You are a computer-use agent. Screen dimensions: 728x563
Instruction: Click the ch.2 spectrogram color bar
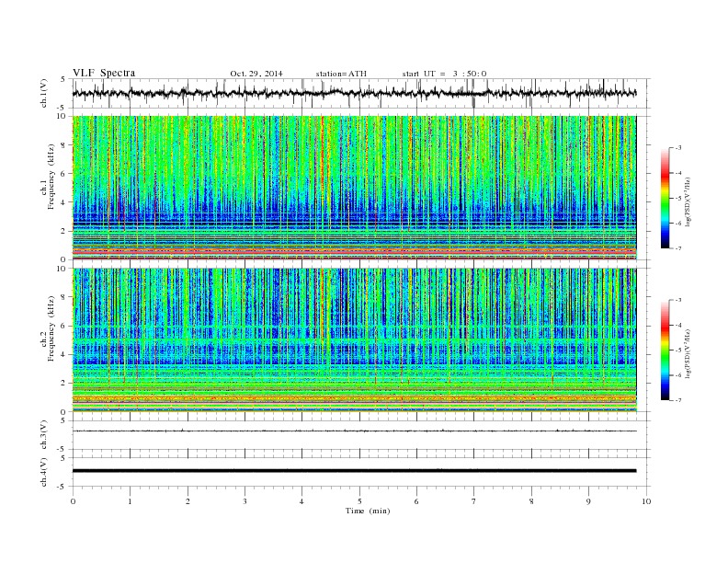(665, 350)
